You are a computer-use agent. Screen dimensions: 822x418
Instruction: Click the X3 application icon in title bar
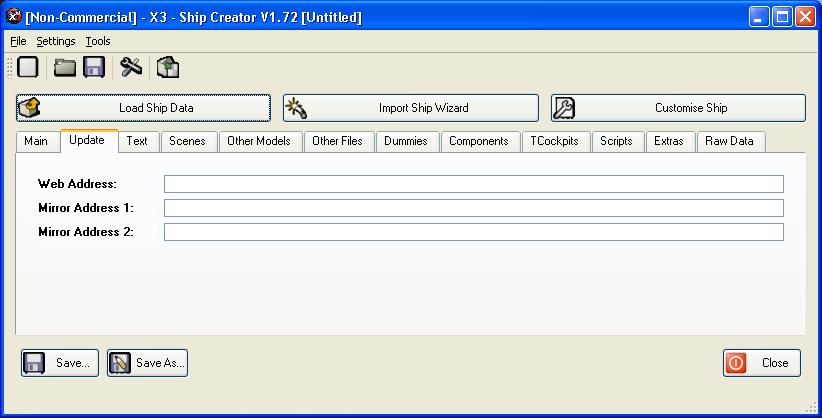coord(13,17)
